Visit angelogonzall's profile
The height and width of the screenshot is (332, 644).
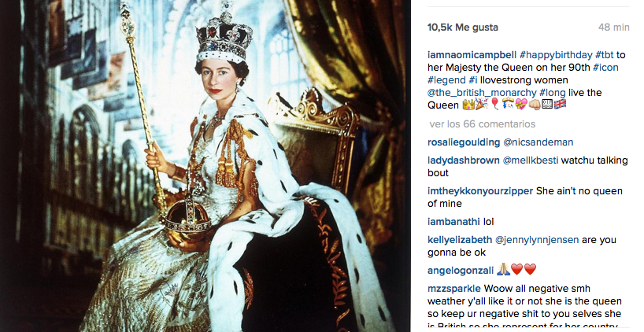coord(461,271)
